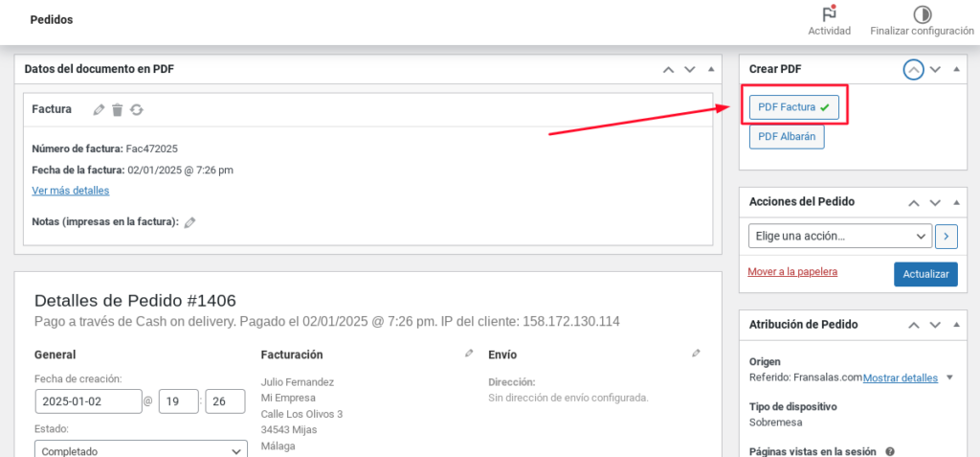Regenerate the Factura with refresh icon
This screenshot has width=980, height=457.
136,109
